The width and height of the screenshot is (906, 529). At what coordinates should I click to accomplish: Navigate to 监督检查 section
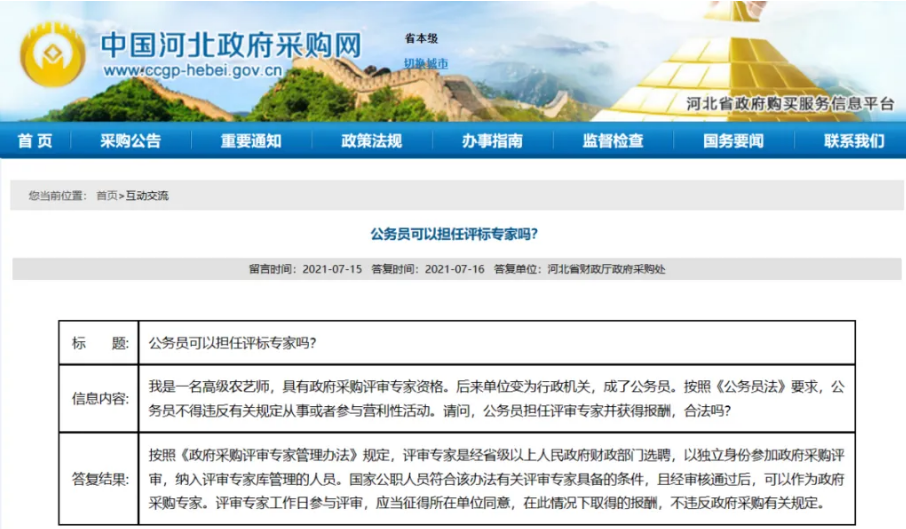(613, 141)
